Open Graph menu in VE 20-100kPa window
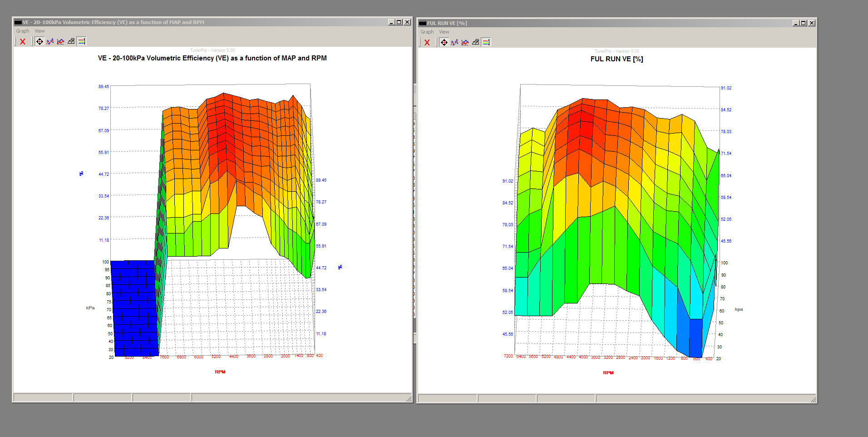 23,31
